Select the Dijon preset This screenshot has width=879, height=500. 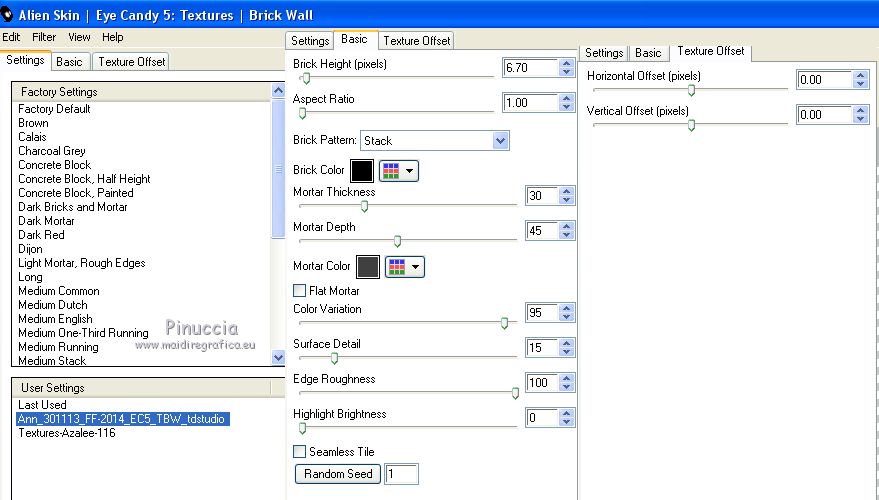pyautogui.click(x=30, y=249)
